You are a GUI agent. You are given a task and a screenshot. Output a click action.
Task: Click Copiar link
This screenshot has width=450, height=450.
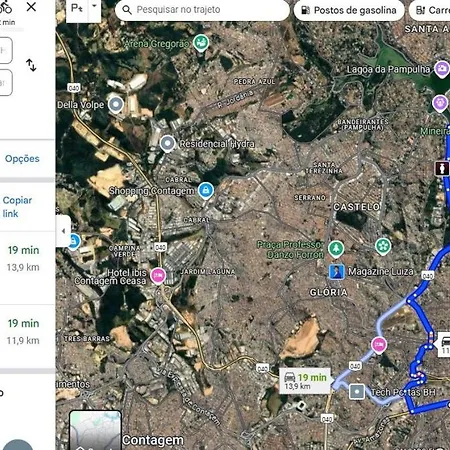coord(17,207)
